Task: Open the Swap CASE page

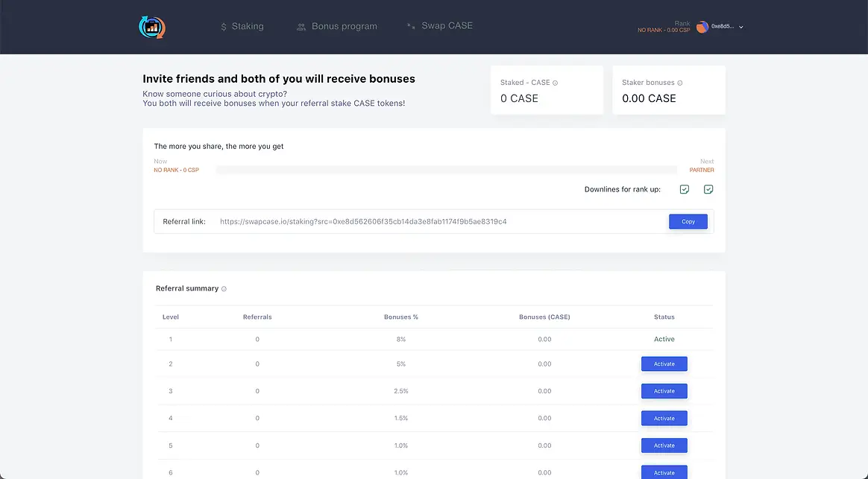Action: point(447,25)
